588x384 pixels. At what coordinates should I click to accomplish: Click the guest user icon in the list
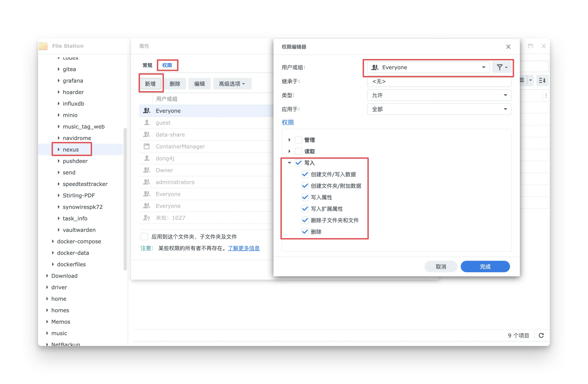point(147,123)
